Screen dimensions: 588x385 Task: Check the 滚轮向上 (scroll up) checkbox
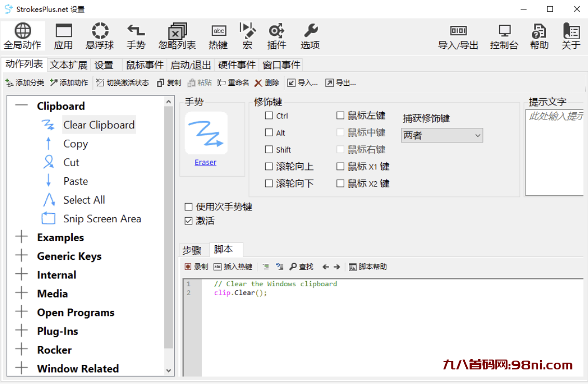(268, 166)
